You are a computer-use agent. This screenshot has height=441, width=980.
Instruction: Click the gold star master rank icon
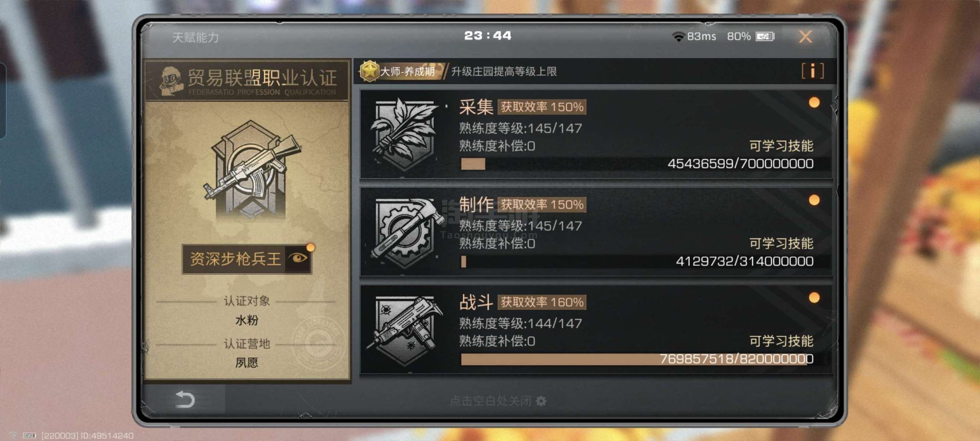[369, 71]
